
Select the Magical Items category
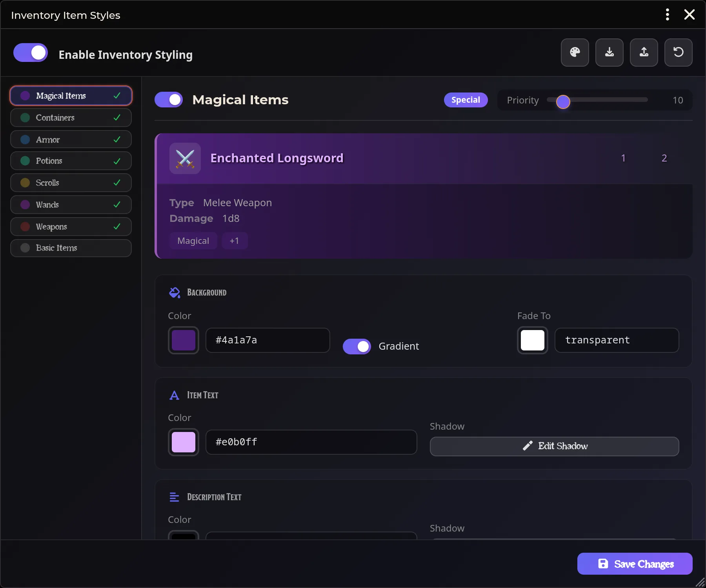71,96
